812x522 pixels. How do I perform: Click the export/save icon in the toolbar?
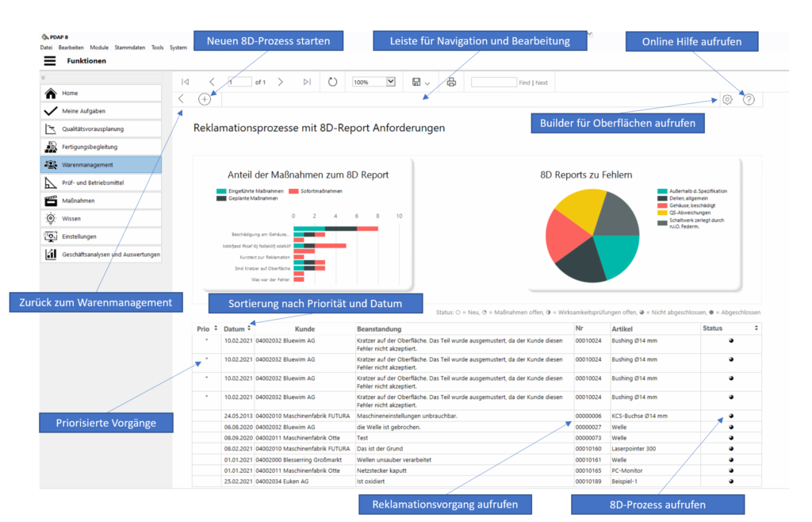416,82
